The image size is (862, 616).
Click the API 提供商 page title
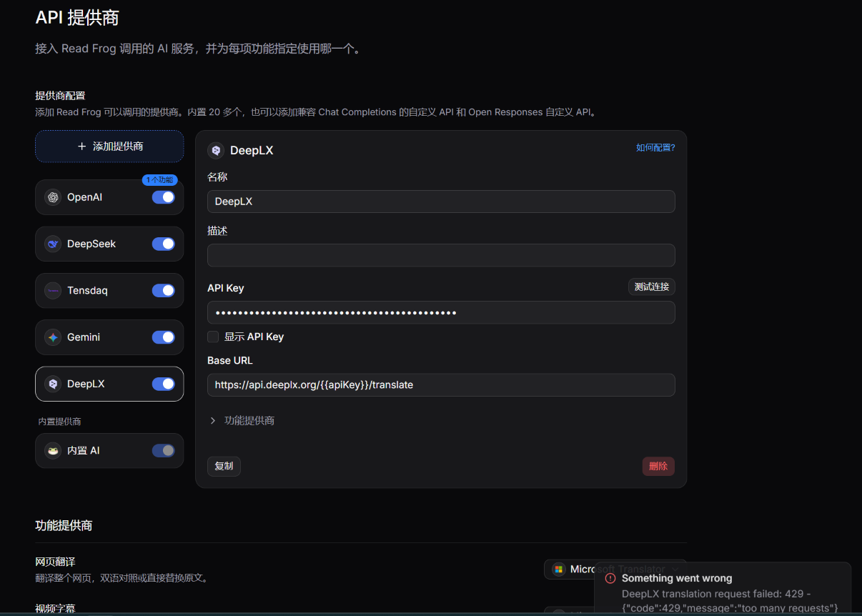(77, 17)
